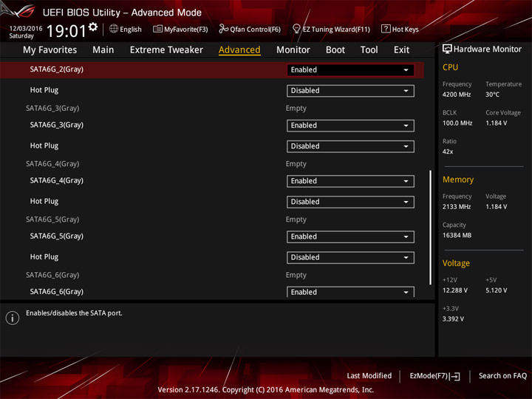The height and width of the screenshot is (399, 532).
Task: Open the SATA6G_3(Gray) Enabled dropdown
Action: click(x=350, y=126)
